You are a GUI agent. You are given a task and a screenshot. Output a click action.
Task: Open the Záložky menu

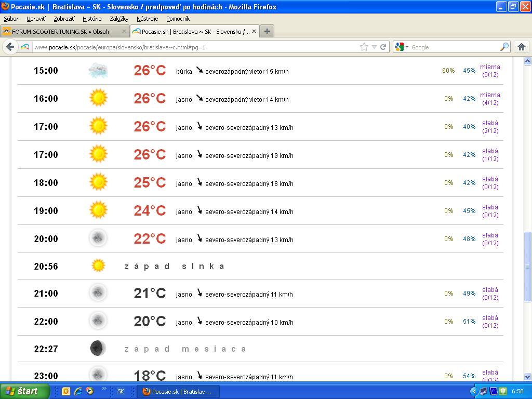(x=119, y=19)
